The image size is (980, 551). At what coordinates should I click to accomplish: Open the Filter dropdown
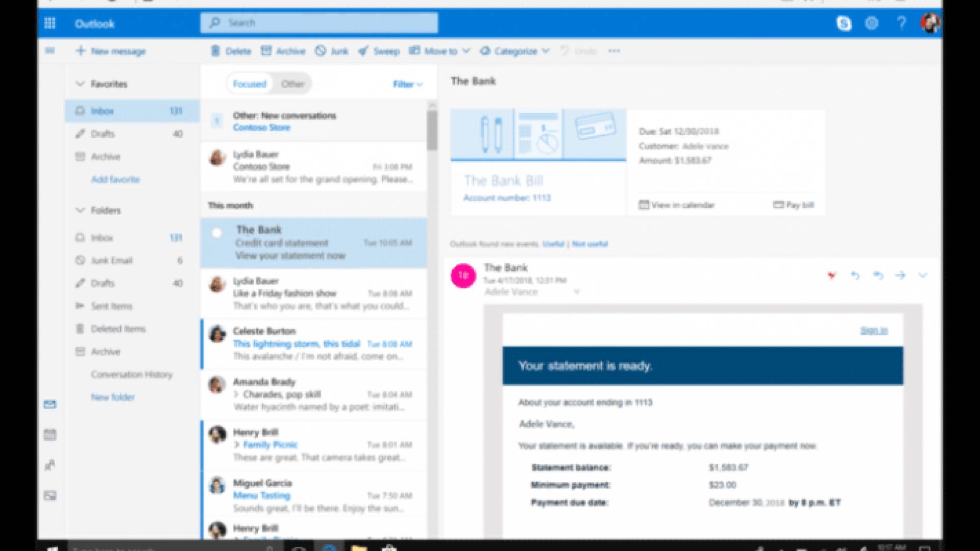[x=407, y=84]
